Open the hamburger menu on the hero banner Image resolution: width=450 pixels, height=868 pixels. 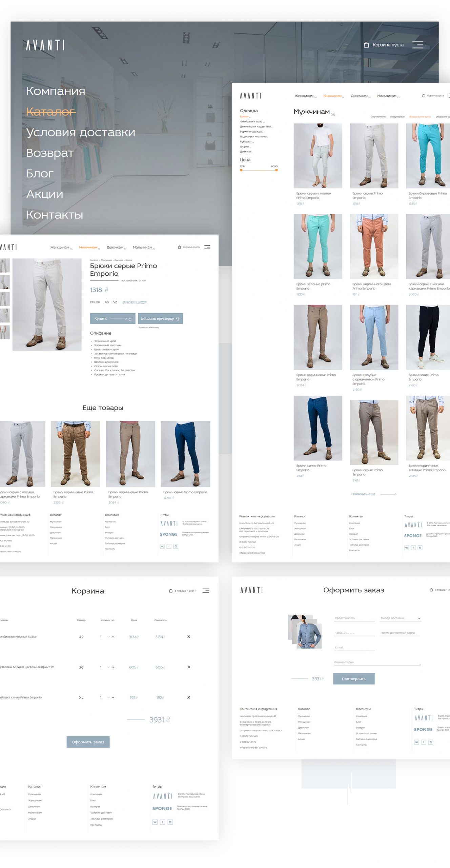coord(417,45)
